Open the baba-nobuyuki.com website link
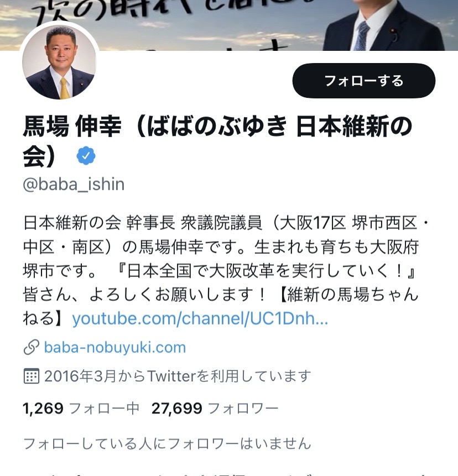The image size is (458, 476). point(115,347)
